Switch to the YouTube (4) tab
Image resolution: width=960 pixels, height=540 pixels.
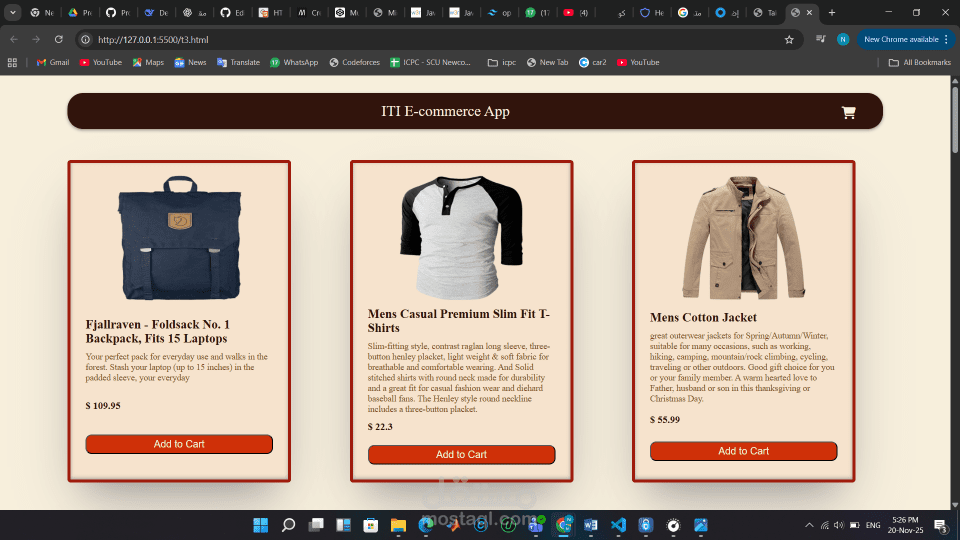click(576, 12)
